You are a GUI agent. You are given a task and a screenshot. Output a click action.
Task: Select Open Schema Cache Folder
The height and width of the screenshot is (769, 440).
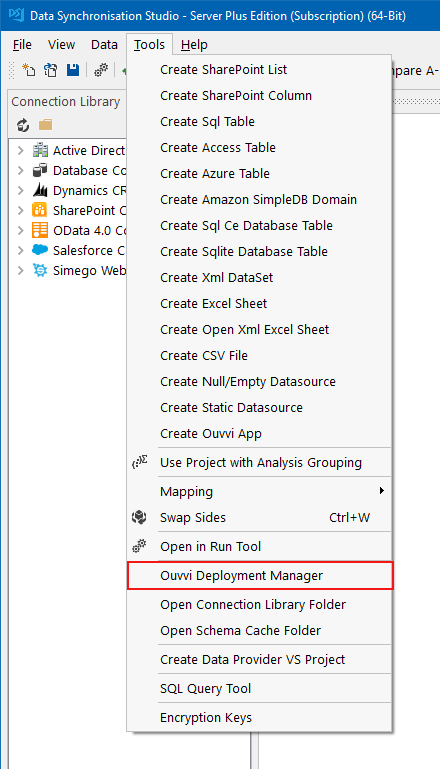[x=259, y=630]
